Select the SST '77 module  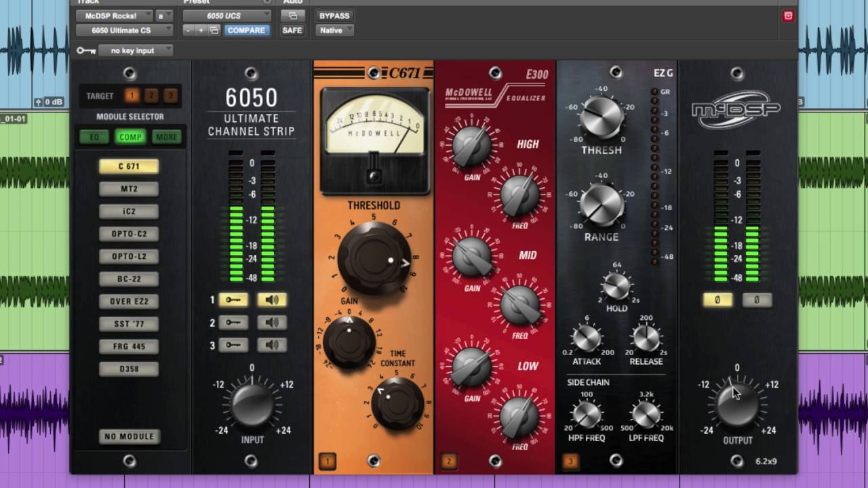(129, 324)
